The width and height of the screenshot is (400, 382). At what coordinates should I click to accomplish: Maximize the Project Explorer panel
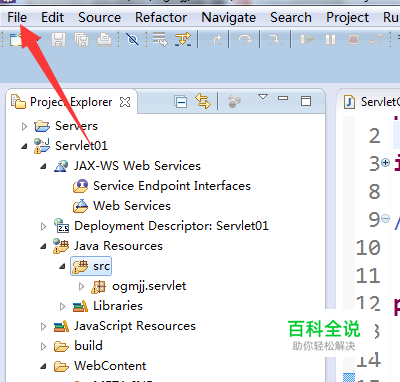pyautogui.click(x=306, y=101)
